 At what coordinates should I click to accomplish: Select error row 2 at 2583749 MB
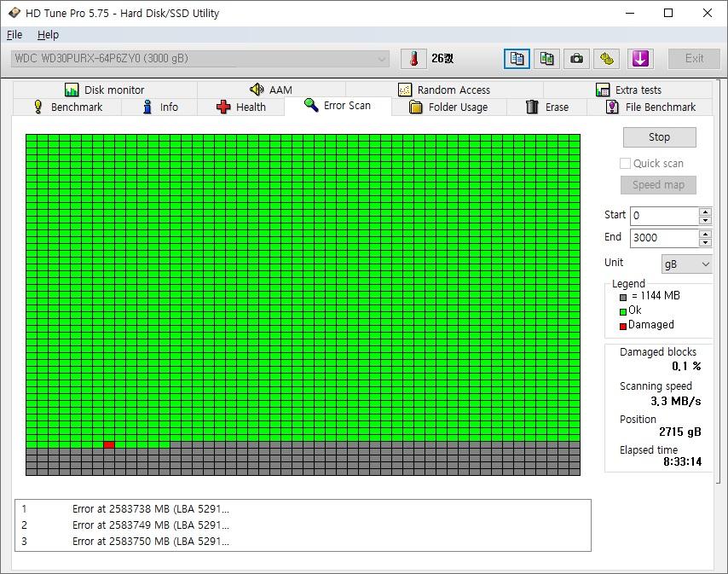[x=303, y=525]
